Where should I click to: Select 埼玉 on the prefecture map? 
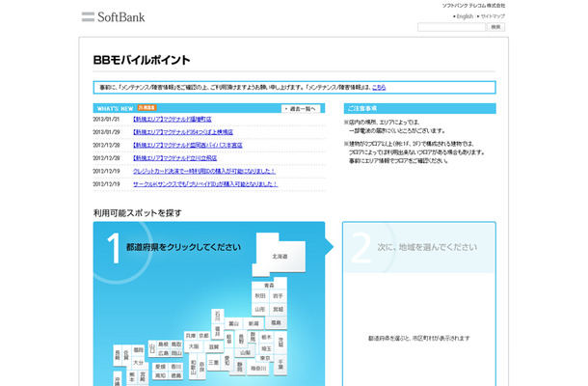pyautogui.click(x=266, y=348)
